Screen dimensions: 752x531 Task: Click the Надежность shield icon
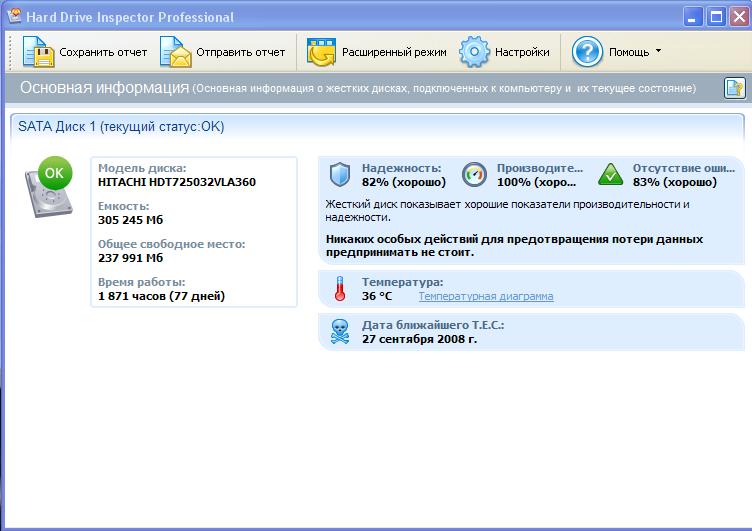click(x=340, y=174)
